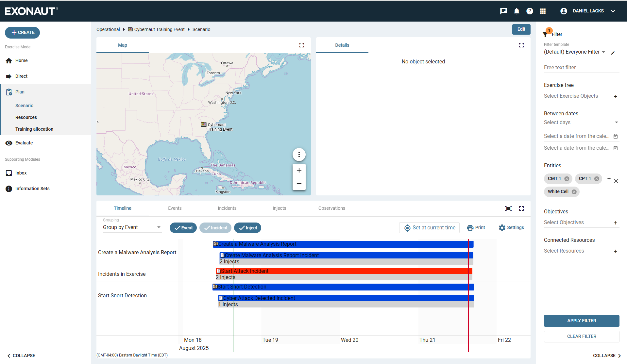
Task: Switch to the Observations tab
Action: click(x=331, y=208)
